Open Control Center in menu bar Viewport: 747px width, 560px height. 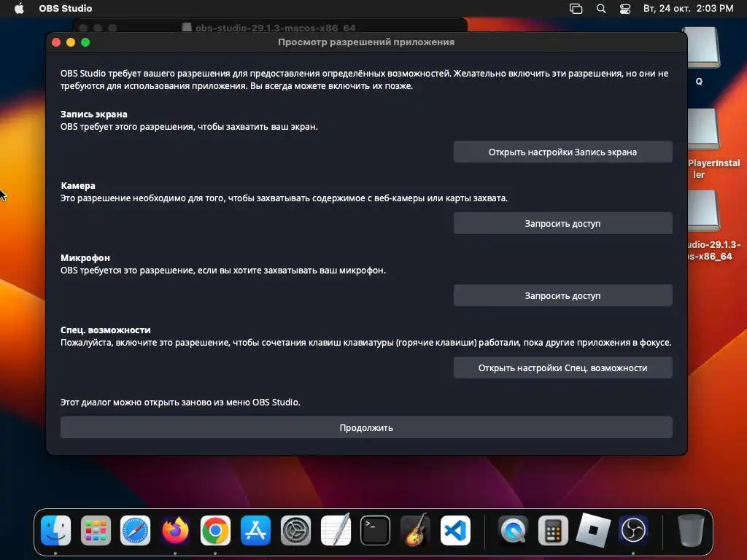pyautogui.click(x=625, y=9)
